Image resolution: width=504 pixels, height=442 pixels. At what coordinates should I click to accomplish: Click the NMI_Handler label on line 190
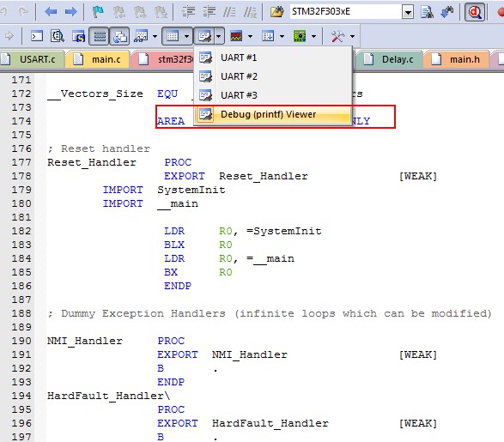pos(85,341)
